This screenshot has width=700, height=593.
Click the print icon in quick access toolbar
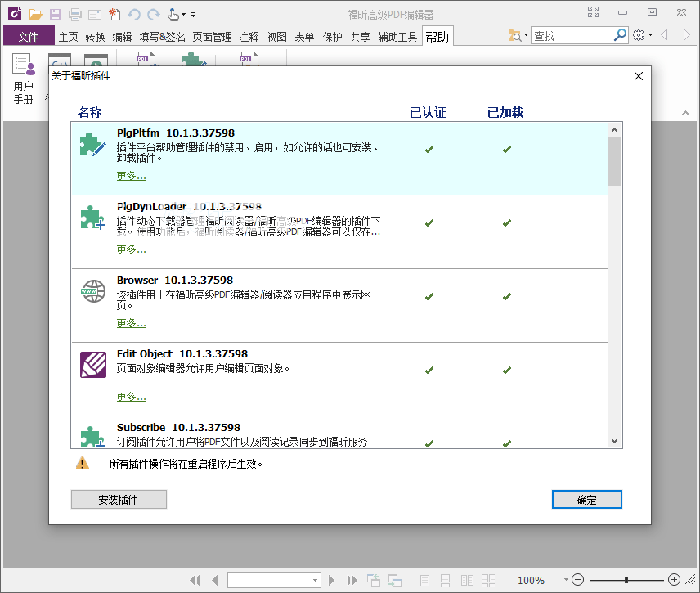[75, 14]
